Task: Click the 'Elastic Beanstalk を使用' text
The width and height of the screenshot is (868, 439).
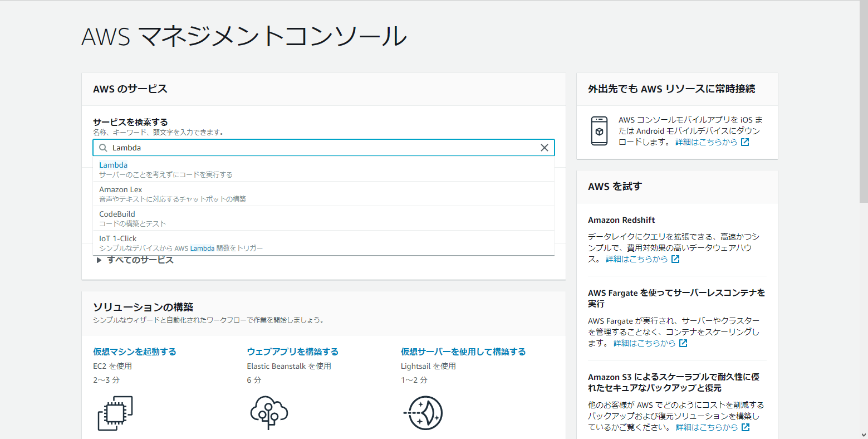Action: coord(289,366)
